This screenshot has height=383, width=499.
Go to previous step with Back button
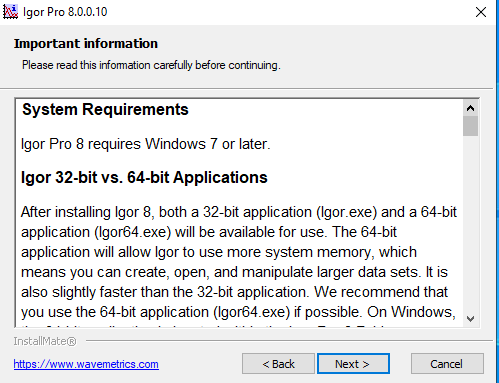(x=278, y=364)
